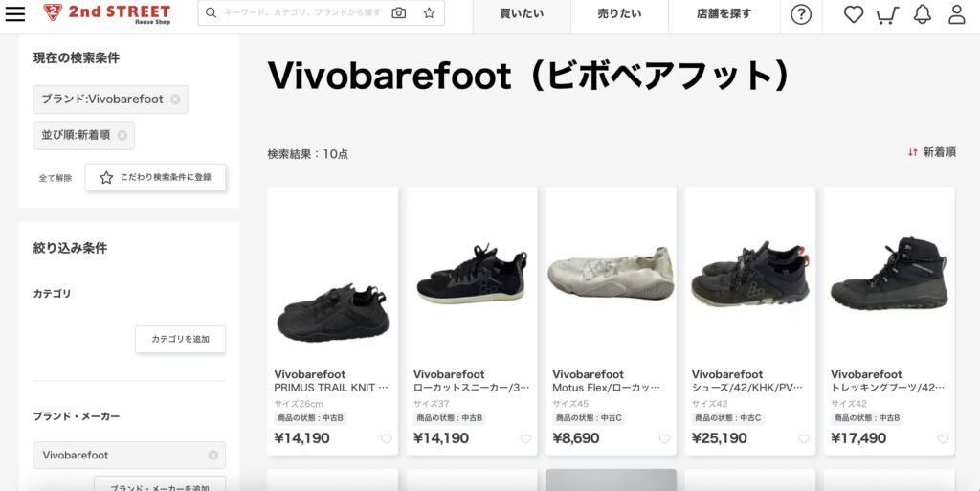Click the star icon in search bar
The width and height of the screenshot is (980, 491).
(x=430, y=13)
